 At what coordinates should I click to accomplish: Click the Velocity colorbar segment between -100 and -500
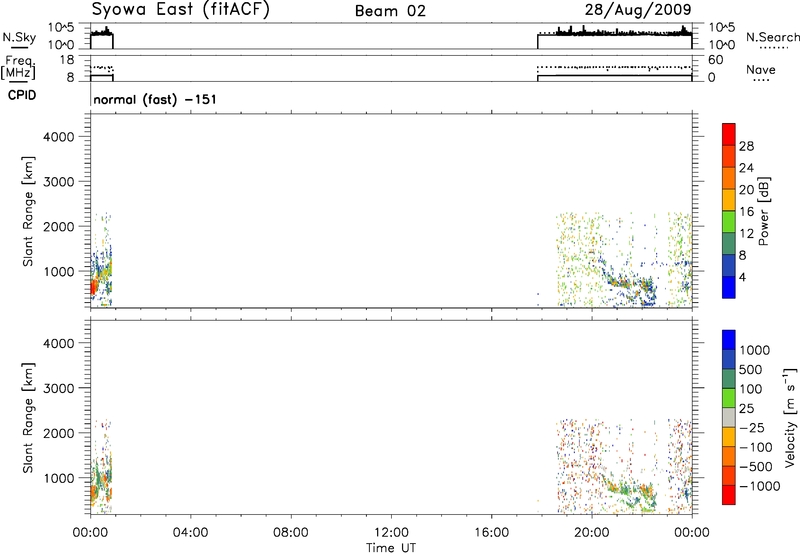pos(729,456)
